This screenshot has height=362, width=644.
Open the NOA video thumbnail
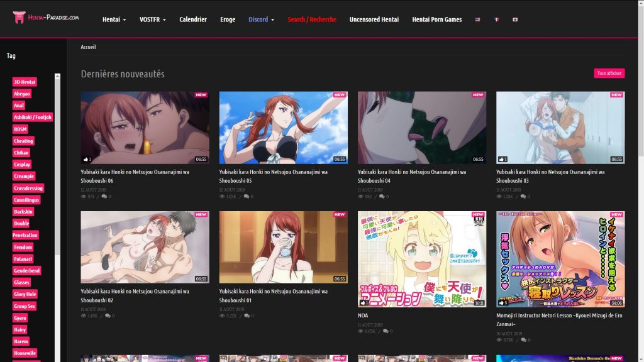(422, 259)
